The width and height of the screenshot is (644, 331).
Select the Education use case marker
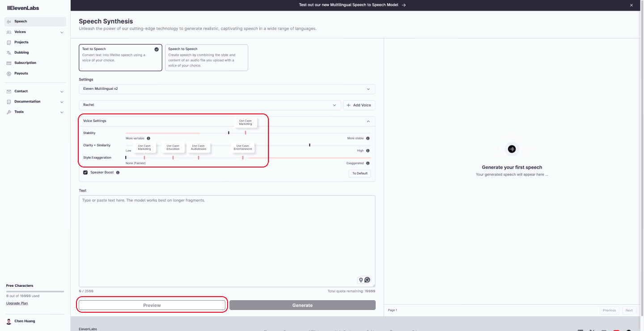(173, 157)
